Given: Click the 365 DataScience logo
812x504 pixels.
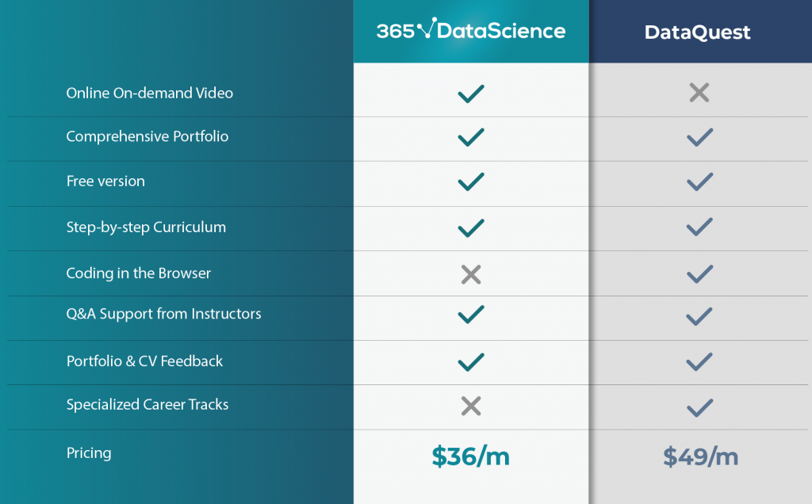Looking at the screenshot, I should pyautogui.click(x=471, y=31).
